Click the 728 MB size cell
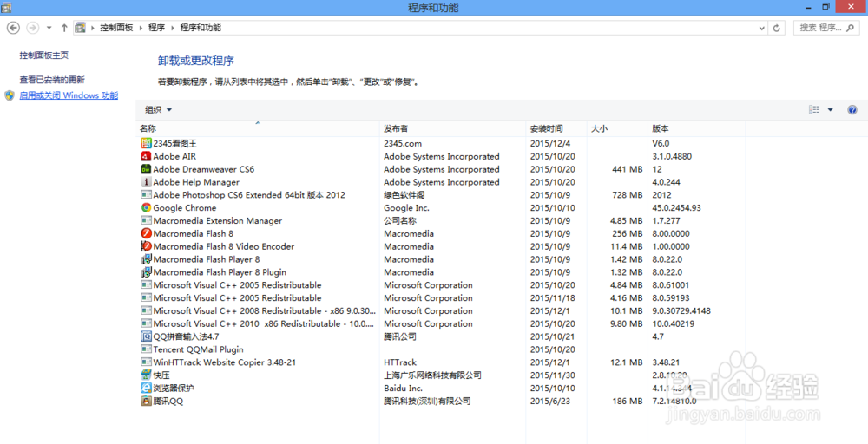The width and height of the screenshot is (868, 444). coord(628,194)
